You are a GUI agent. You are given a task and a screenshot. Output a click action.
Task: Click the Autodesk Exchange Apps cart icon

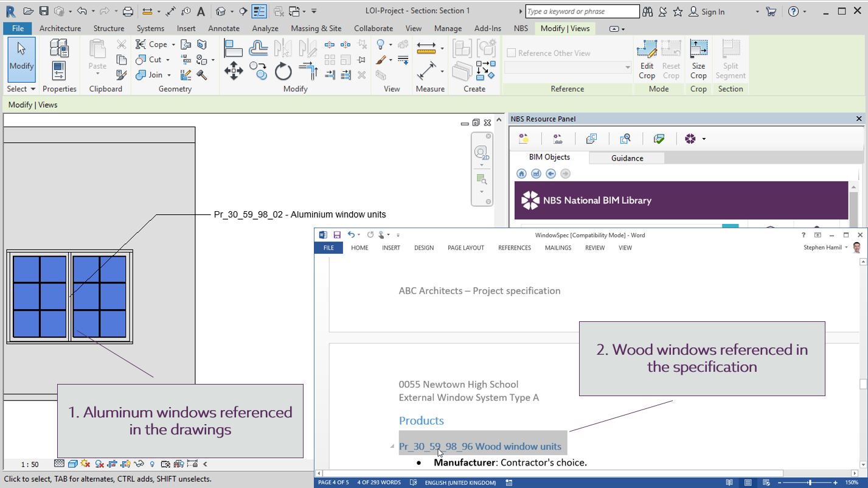(x=771, y=11)
